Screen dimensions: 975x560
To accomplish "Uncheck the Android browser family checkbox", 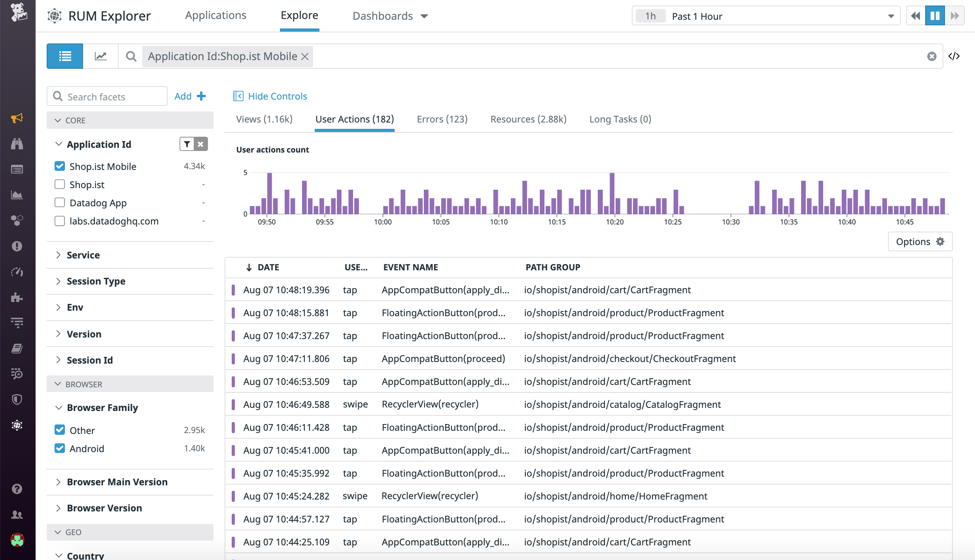I will tap(60, 449).
